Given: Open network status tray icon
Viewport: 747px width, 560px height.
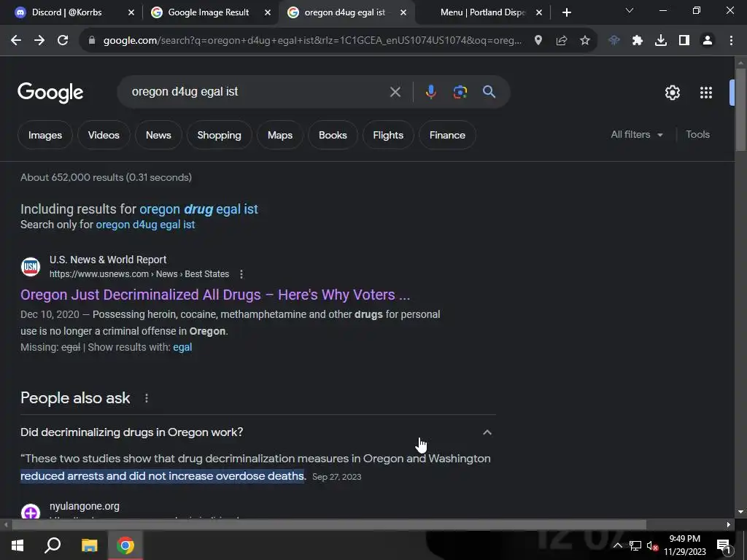Looking at the screenshot, I should point(635,545).
